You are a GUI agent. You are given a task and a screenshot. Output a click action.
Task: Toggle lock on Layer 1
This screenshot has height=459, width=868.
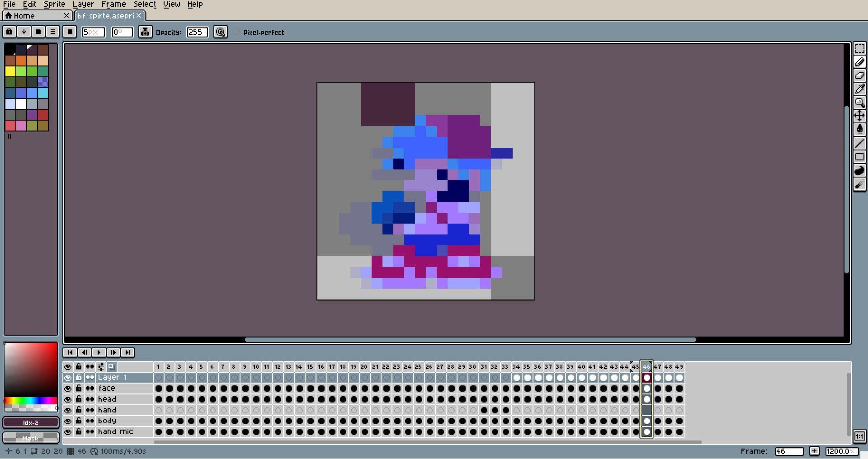coord(79,378)
